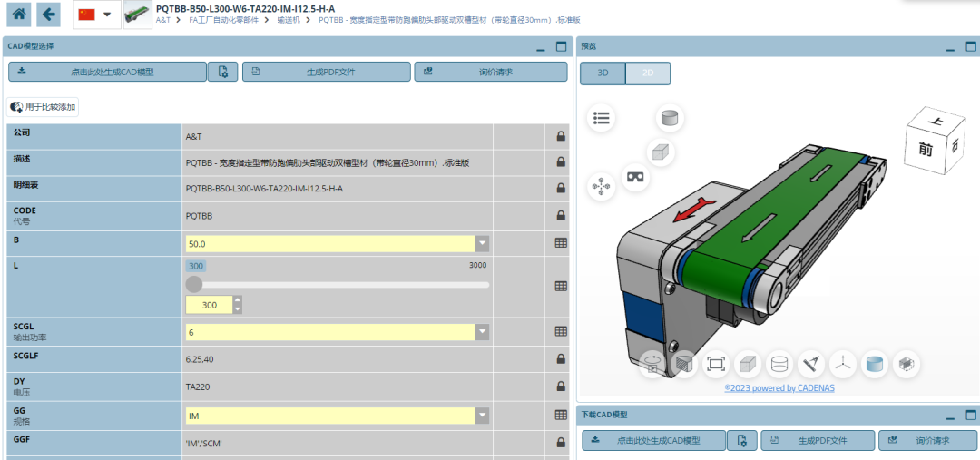980x460 pixels.
Task: Click the lock icon in 描述 row
Action: coord(561,161)
